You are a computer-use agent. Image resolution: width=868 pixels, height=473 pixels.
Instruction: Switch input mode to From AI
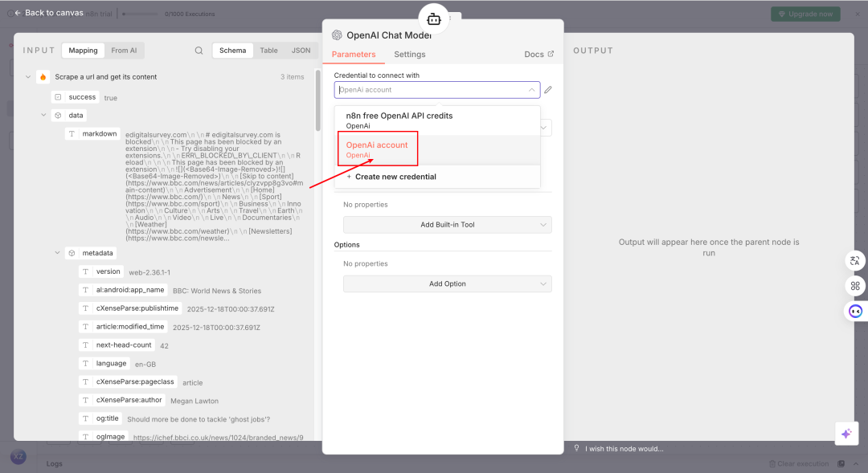[124, 51]
